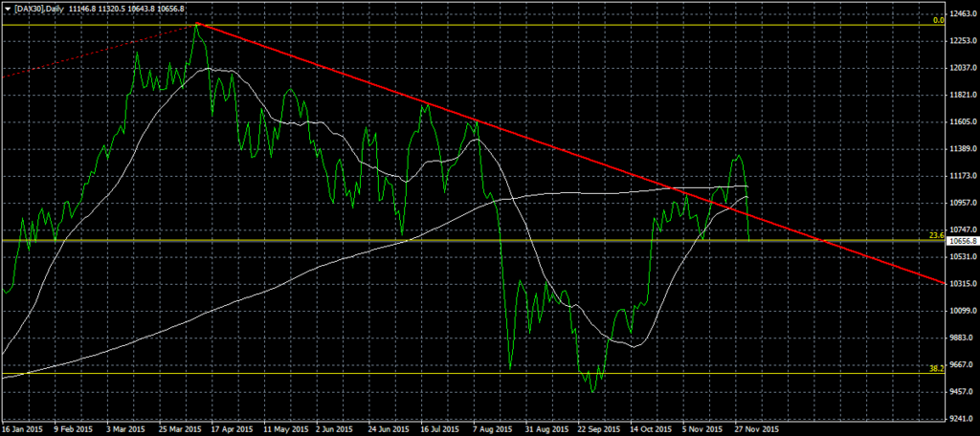Click the trendline anchor at the March peak
The image size is (980, 436).
(196, 23)
